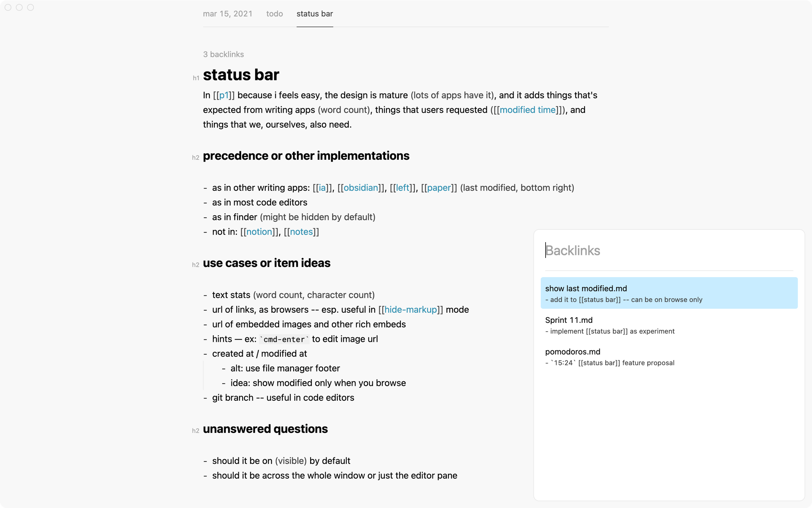Open the "mar 15, 2021" tab
Image resolution: width=812 pixels, height=508 pixels.
pyautogui.click(x=227, y=13)
